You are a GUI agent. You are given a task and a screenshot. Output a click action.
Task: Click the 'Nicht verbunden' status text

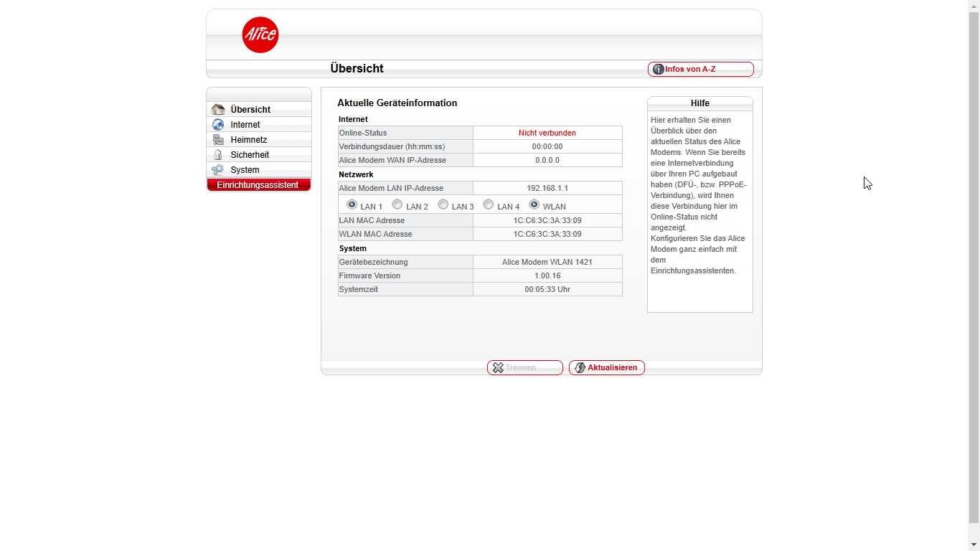point(547,133)
